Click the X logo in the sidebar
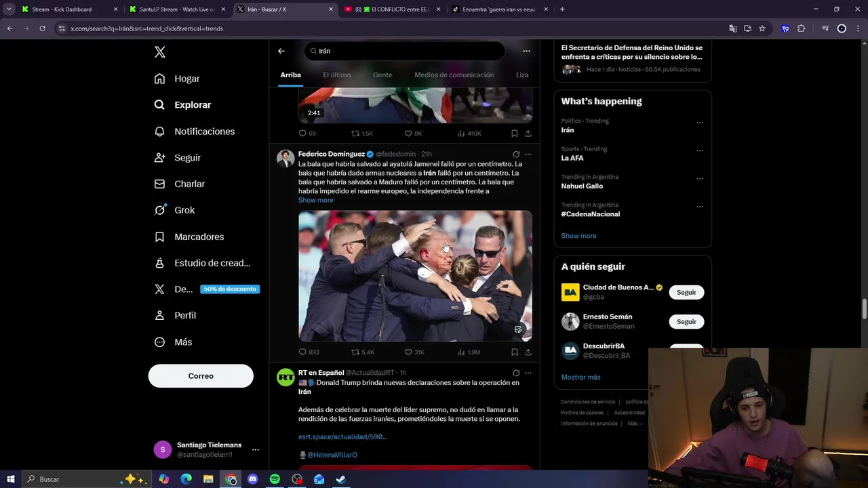 (159, 52)
